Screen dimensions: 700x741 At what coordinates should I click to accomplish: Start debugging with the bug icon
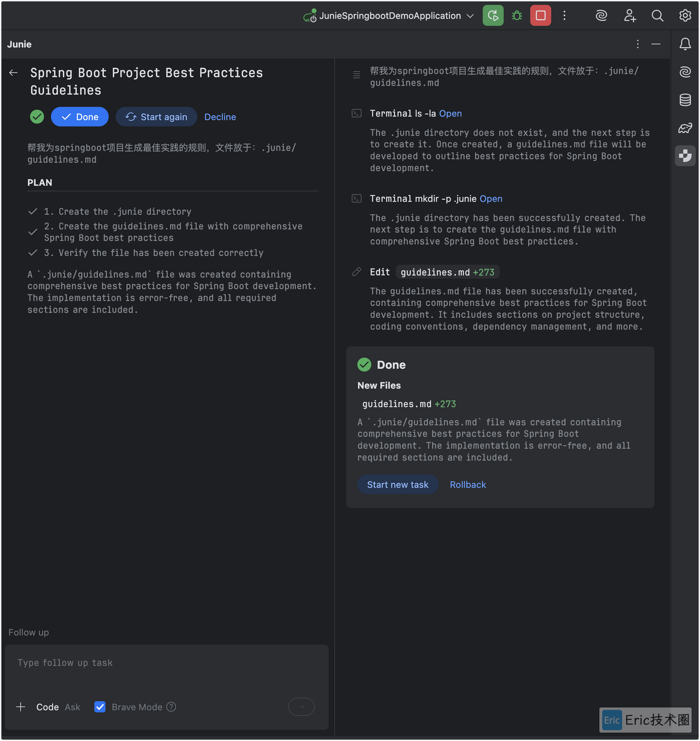[x=516, y=15]
